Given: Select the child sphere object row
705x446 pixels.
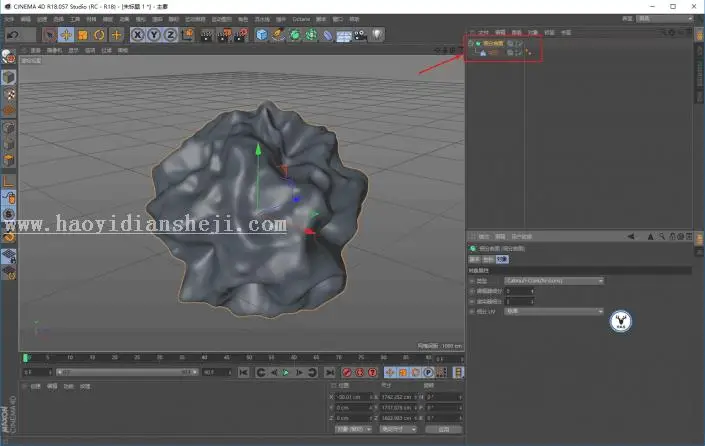Looking at the screenshot, I should [493, 53].
